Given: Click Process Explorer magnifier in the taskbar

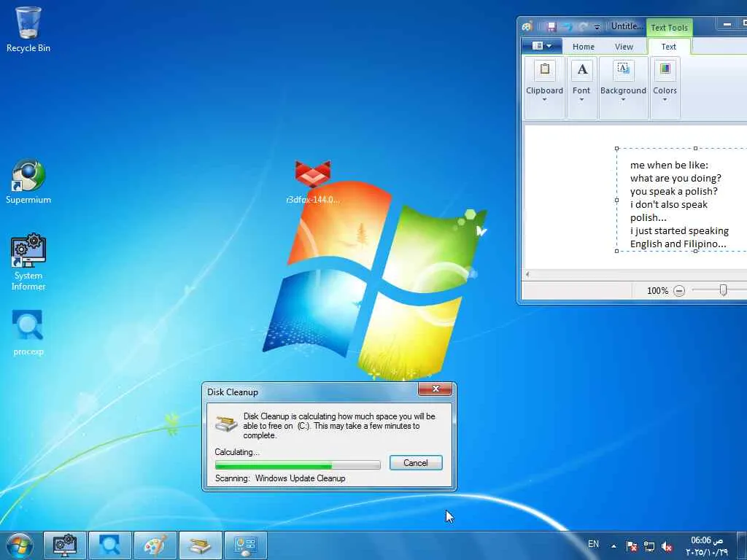Looking at the screenshot, I should point(109,545).
